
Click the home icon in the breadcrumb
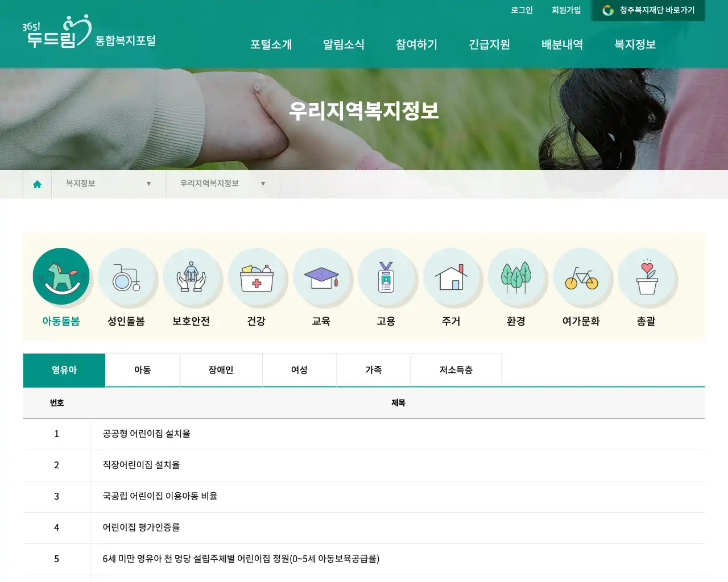coord(37,184)
